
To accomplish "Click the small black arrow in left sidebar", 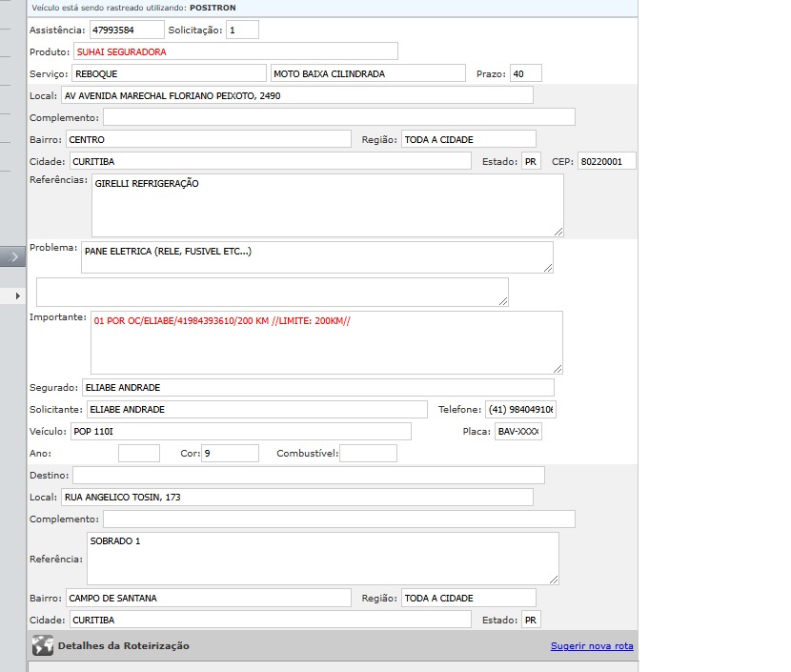I will (x=18, y=296).
